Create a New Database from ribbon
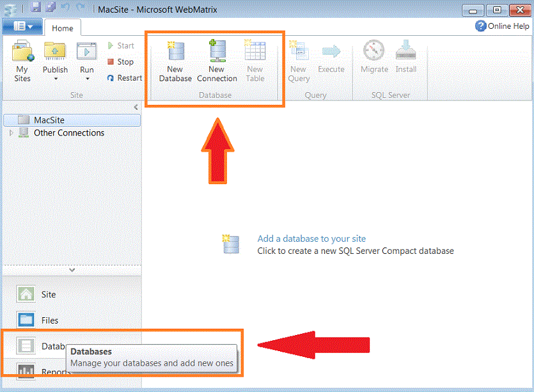 coord(175,61)
